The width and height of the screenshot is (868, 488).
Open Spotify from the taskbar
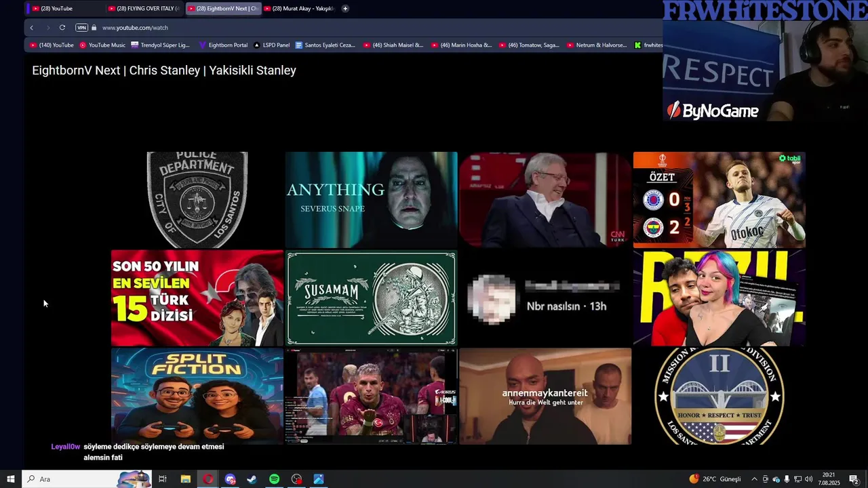[x=274, y=479]
